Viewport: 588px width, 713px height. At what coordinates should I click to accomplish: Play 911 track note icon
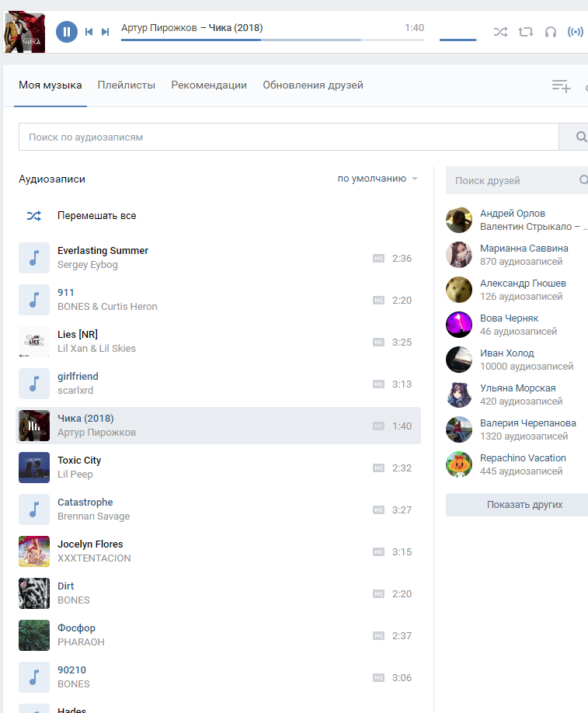point(34,300)
